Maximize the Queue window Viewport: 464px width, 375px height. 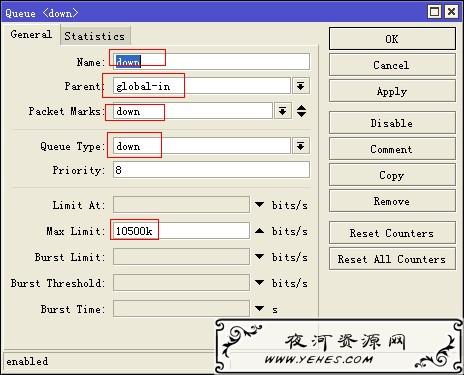click(434, 12)
